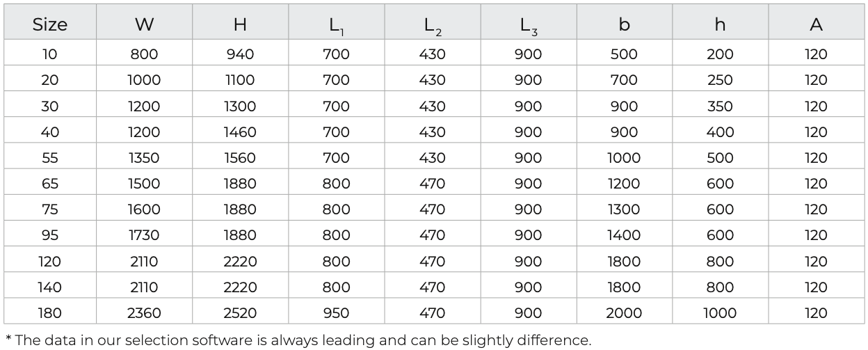Select the H column header
The image size is (868, 350).
point(240,25)
